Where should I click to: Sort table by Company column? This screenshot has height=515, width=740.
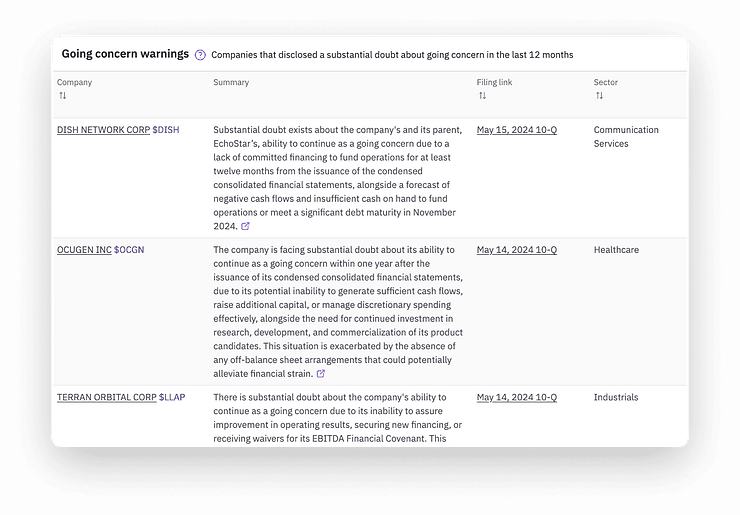62,96
